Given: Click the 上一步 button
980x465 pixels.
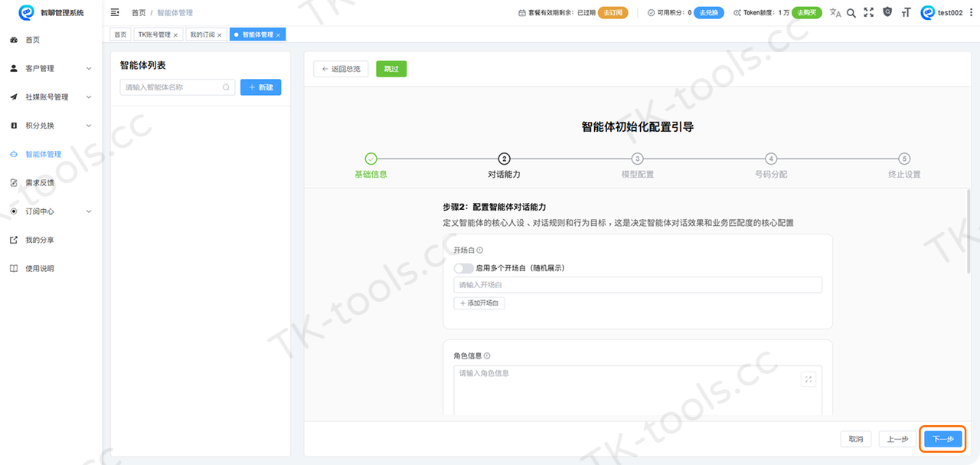Looking at the screenshot, I should click(x=897, y=439).
